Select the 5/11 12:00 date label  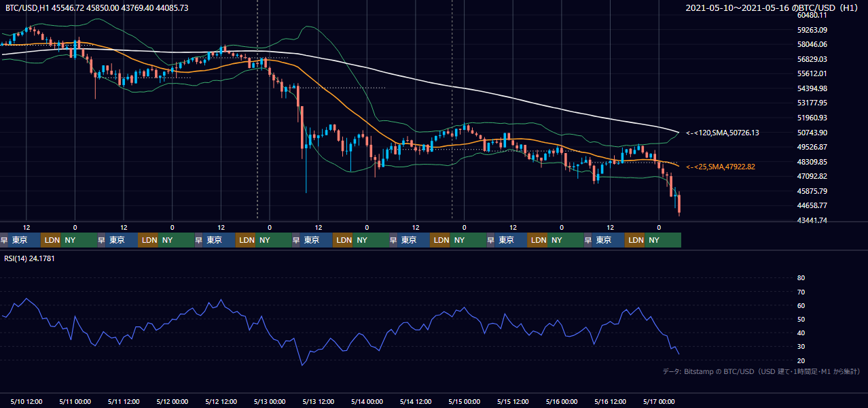pos(124,401)
